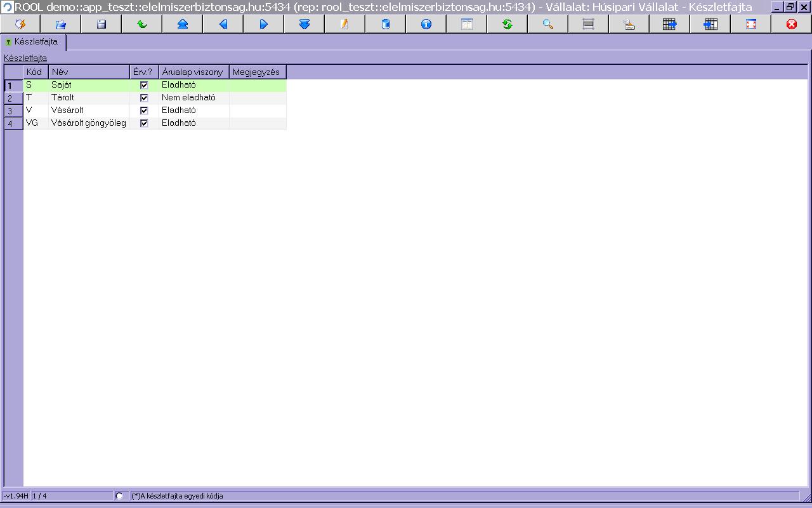Open search with magnifying glass icon
812x508 pixels.
click(547, 24)
